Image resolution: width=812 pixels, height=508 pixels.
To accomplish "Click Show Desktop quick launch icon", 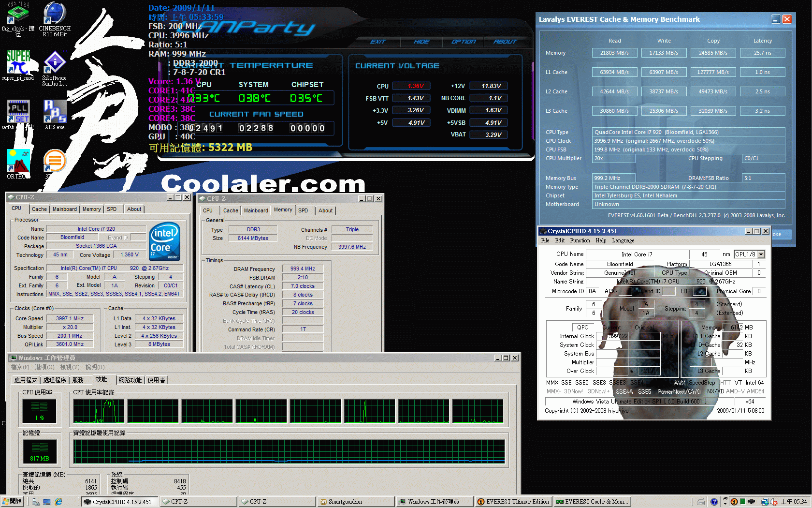I will tap(47, 502).
